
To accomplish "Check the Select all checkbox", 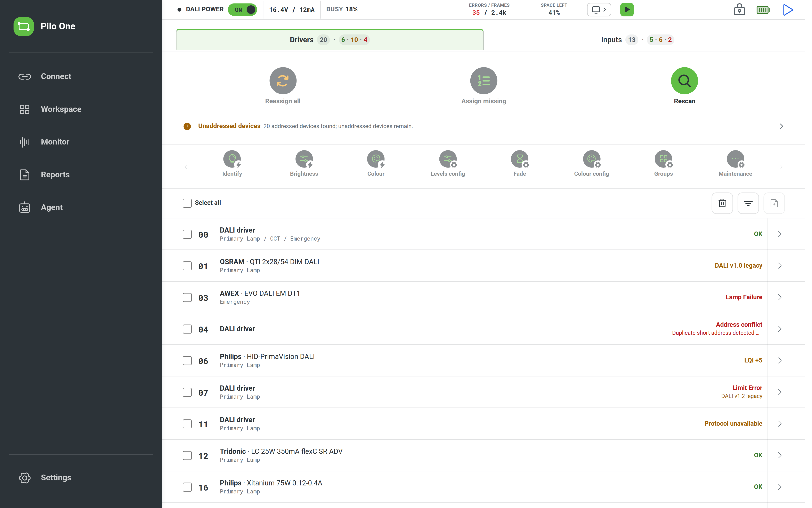I will pyautogui.click(x=187, y=203).
